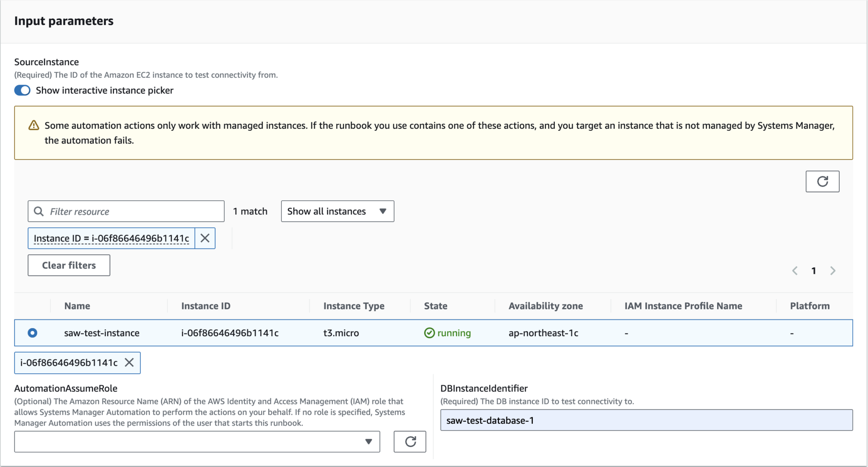Select page 1 in pagination
The image size is (868, 467).
pyautogui.click(x=814, y=271)
